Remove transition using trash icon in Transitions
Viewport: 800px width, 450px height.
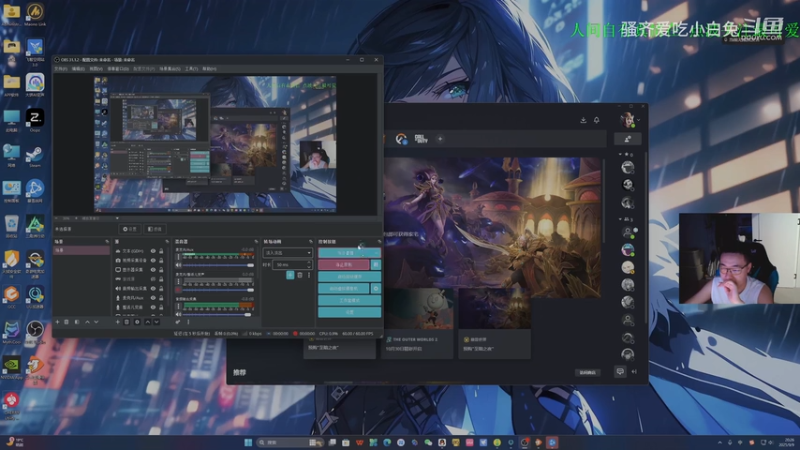300,275
